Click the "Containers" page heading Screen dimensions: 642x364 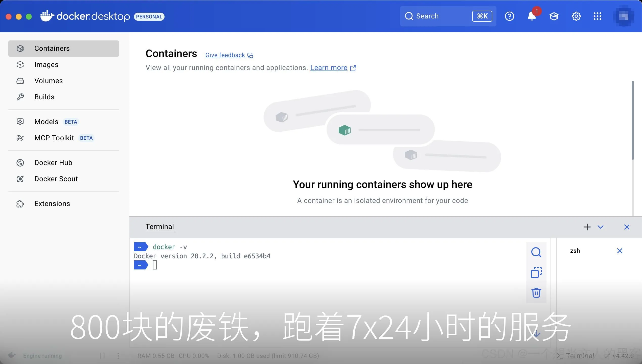[x=171, y=54]
